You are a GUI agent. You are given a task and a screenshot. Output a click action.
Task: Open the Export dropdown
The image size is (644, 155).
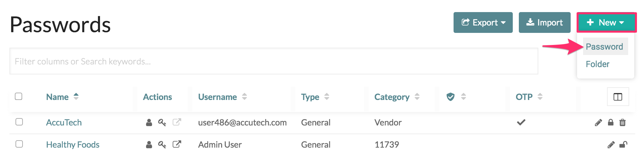[x=483, y=22]
